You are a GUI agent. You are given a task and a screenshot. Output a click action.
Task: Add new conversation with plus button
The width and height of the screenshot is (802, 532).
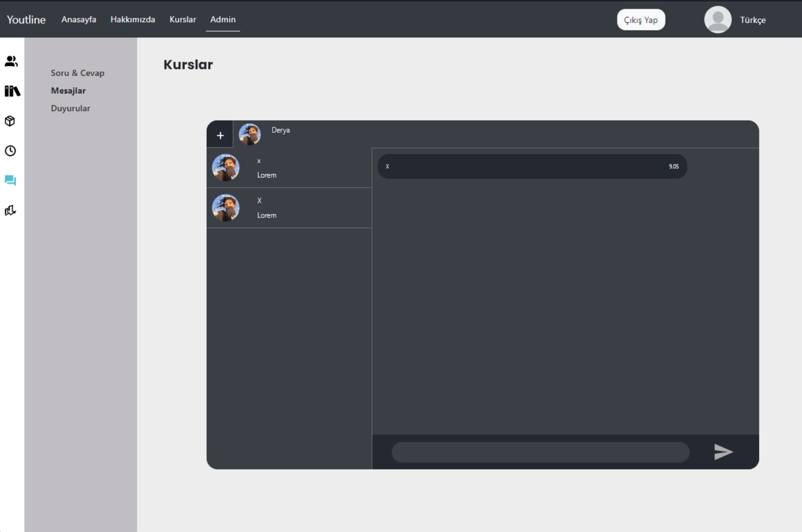pyautogui.click(x=220, y=135)
